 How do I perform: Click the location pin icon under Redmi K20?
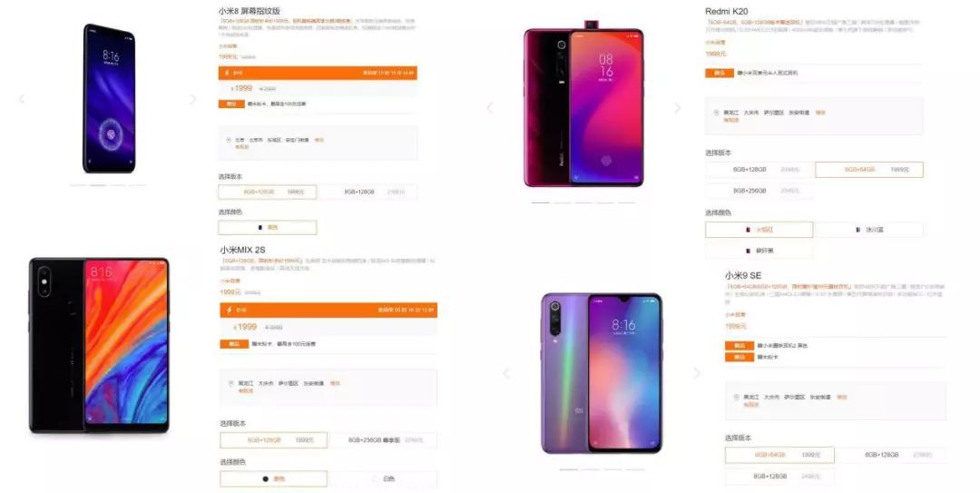716,113
